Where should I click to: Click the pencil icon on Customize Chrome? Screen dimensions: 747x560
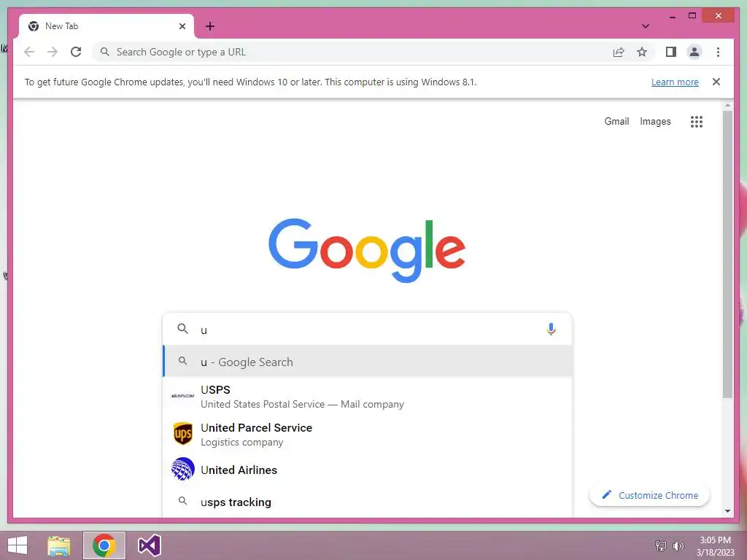(x=606, y=494)
